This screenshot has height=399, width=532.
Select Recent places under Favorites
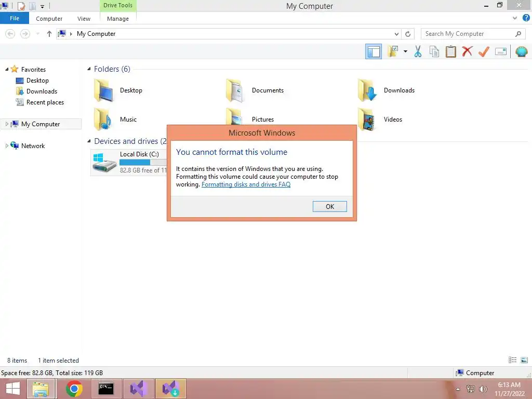(45, 102)
